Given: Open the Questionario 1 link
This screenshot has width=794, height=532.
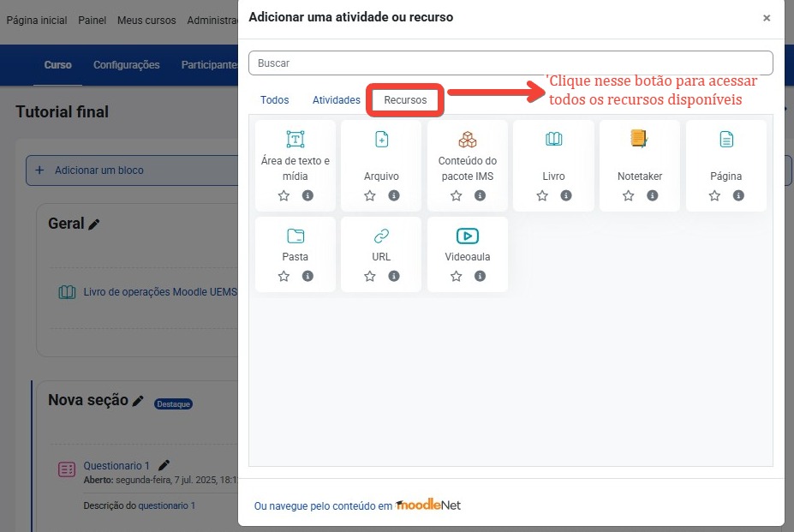Looking at the screenshot, I should coord(118,465).
